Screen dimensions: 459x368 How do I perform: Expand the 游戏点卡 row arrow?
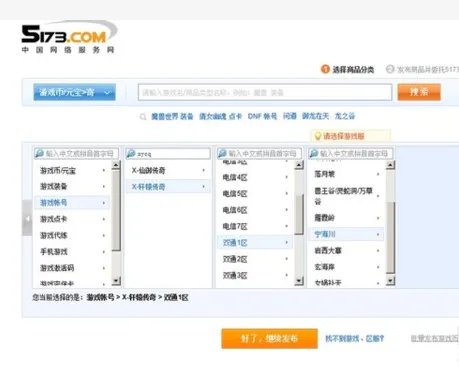pos(104,219)
